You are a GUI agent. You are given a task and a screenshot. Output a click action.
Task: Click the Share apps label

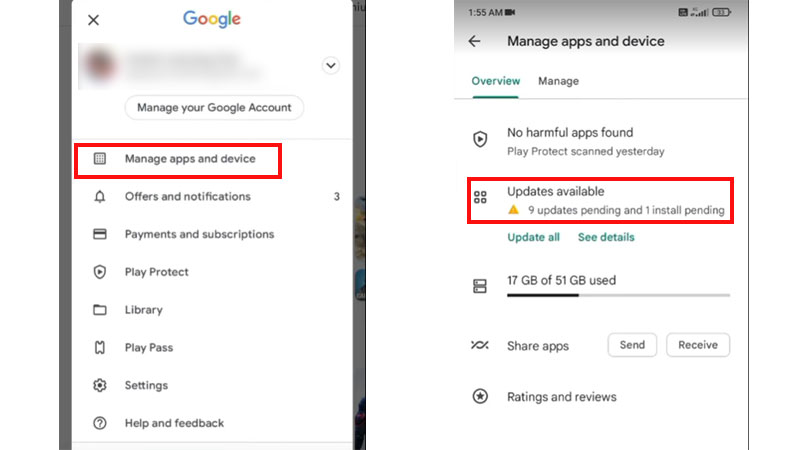pos(538,346)
